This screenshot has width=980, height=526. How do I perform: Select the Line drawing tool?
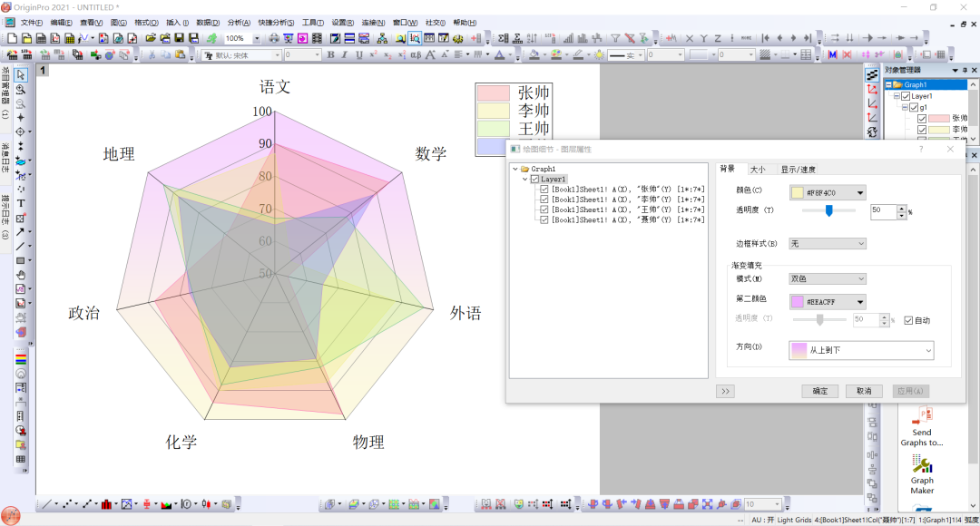(21, 246)
